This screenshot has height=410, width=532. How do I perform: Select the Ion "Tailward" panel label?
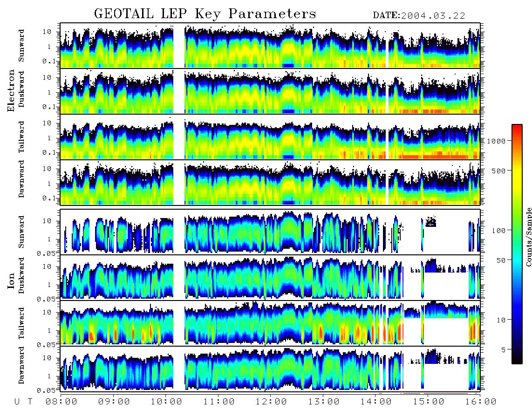coord(21,323)
